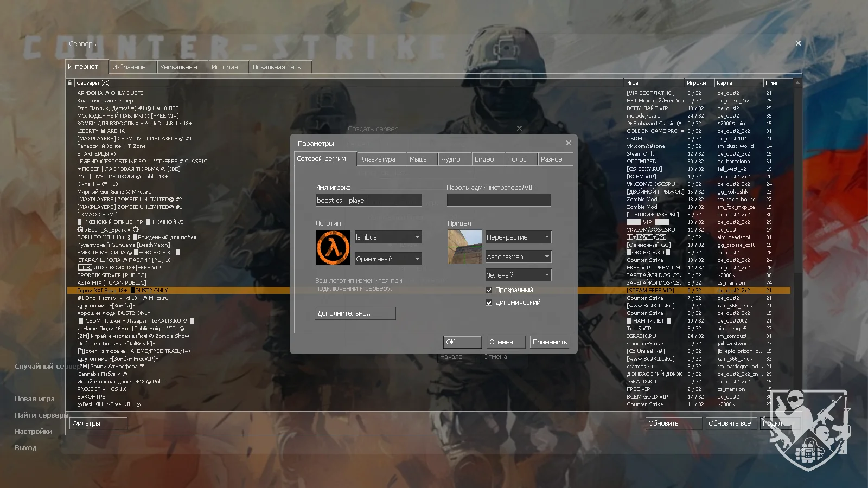
Task: Click the lock icon column header
Action: pos(70,83)
